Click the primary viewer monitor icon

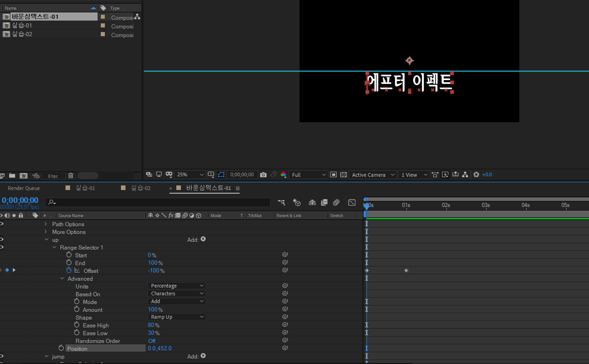pyautogui.click(x=159, y=174)
